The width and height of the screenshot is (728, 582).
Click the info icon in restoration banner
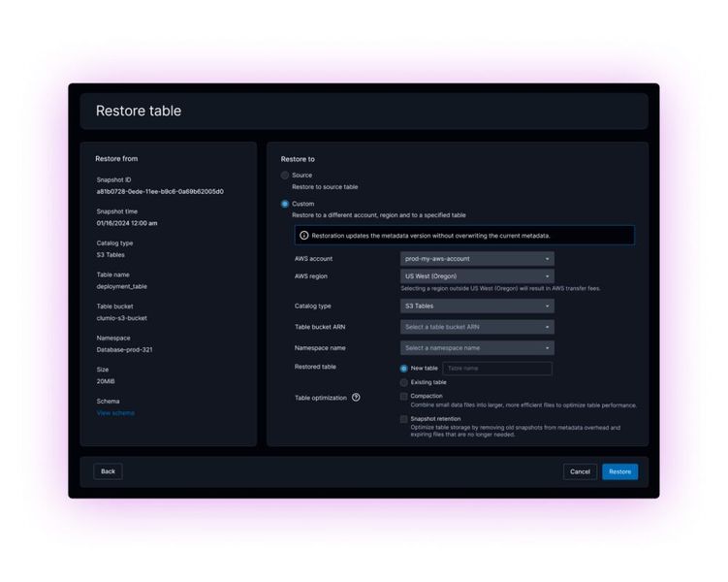(x=303, y=236)
